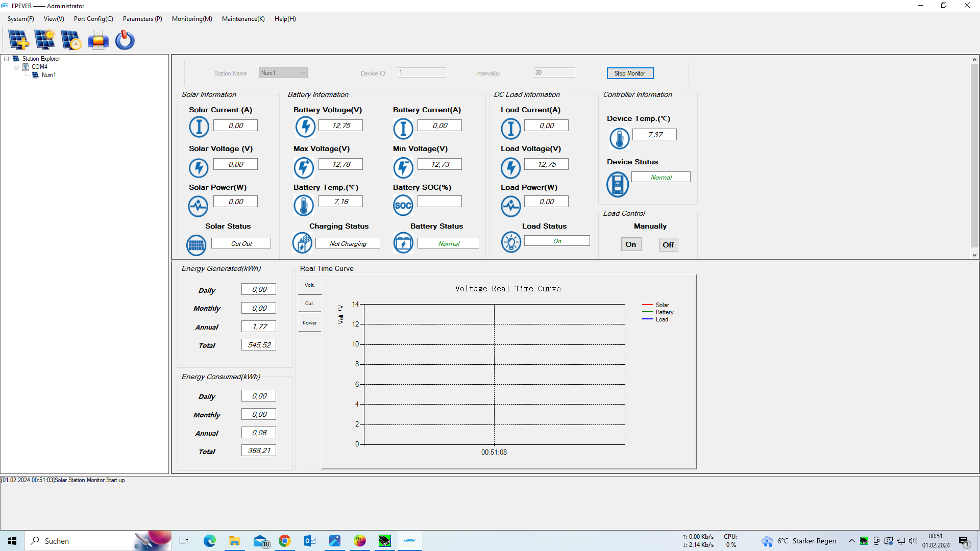Click the solar panel with sun icon
This screenshot has width=980, height=551.
[x=45, y=40]
